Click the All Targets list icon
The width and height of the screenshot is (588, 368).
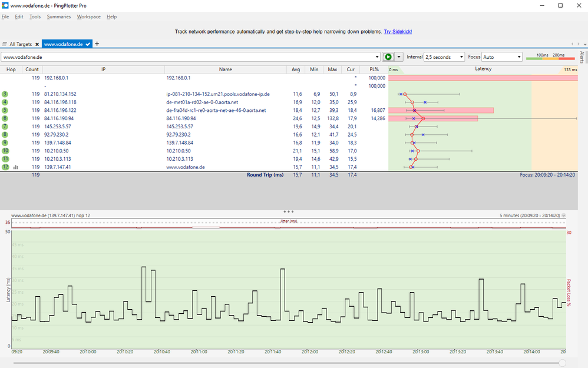pyautogui.click(x=5, y=44)
